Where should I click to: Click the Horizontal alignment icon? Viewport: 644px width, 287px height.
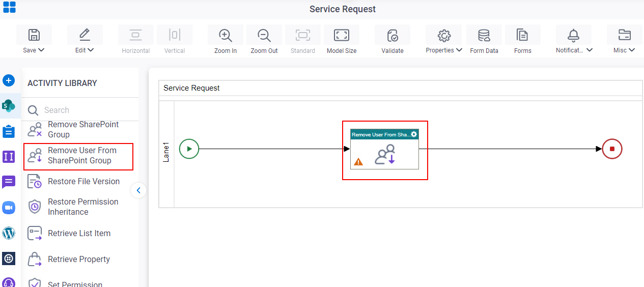click(135, 35)
